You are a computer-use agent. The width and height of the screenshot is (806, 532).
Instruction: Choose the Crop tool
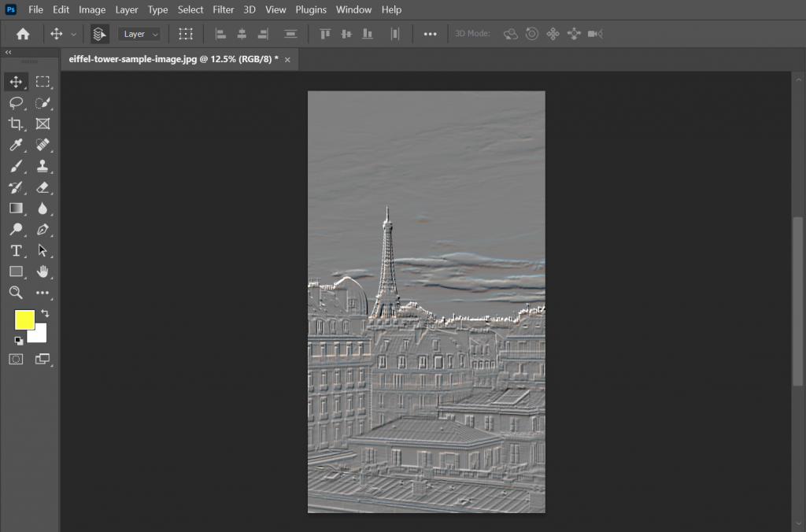point(16,124)
